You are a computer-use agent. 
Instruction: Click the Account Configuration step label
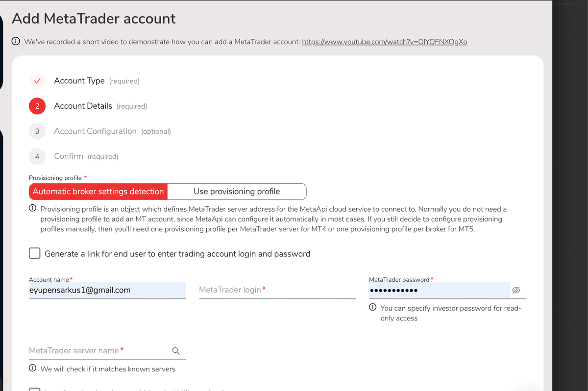96,131
